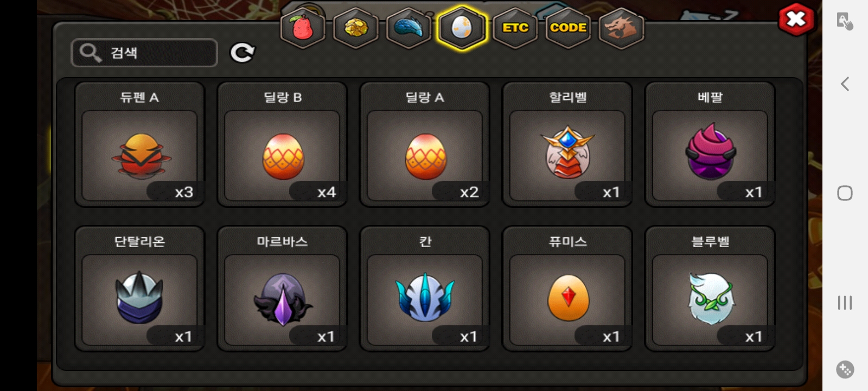
Task: Close the inventory with red X
Action: point(796,20)
